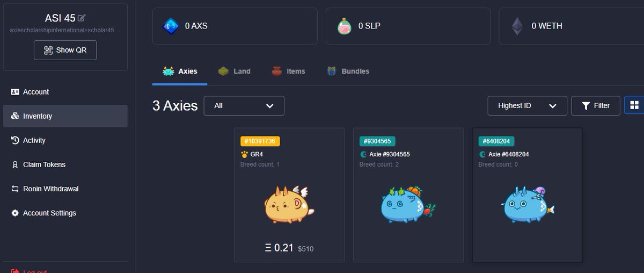Click the 0 WETH balance text
The width and height of the screenshot is (644, 273).
point(547,26)
